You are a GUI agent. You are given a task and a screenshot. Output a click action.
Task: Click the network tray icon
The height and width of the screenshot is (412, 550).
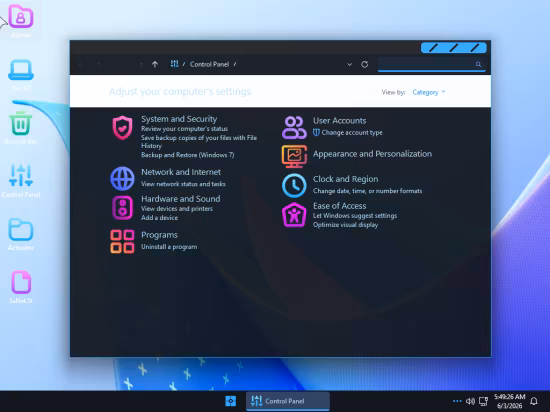point(483,401)
